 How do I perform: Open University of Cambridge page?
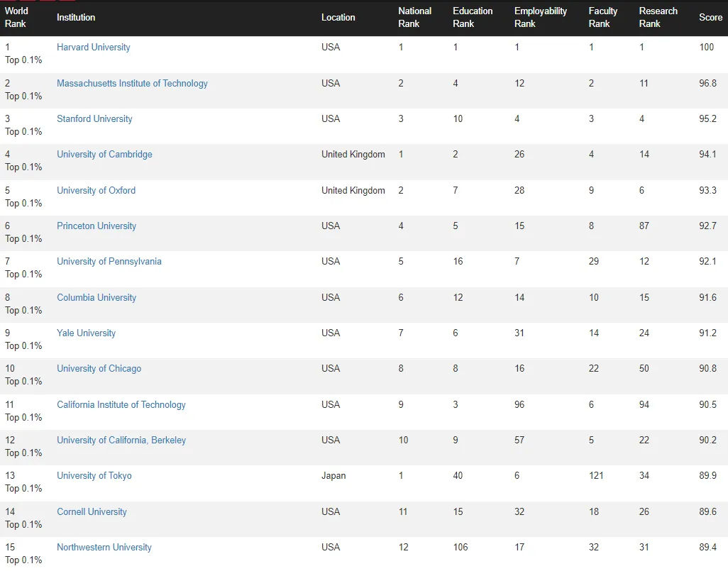104,155
